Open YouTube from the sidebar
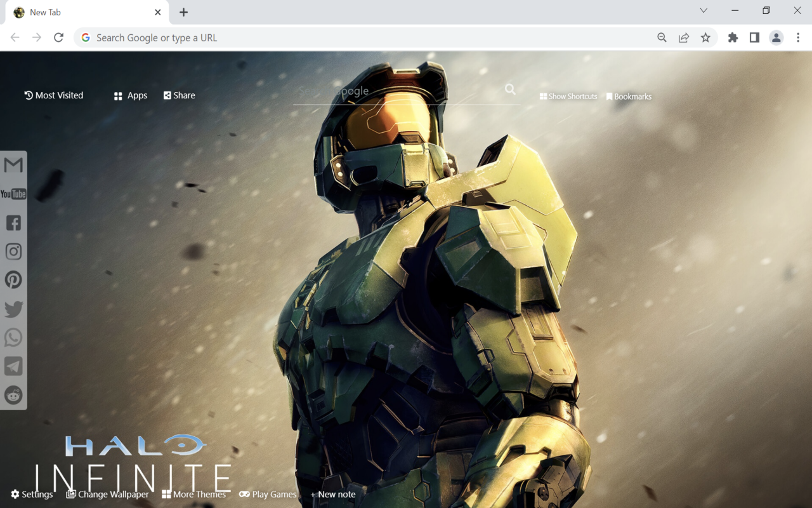The height and width of the screenshot is (508, 812). 13,194
